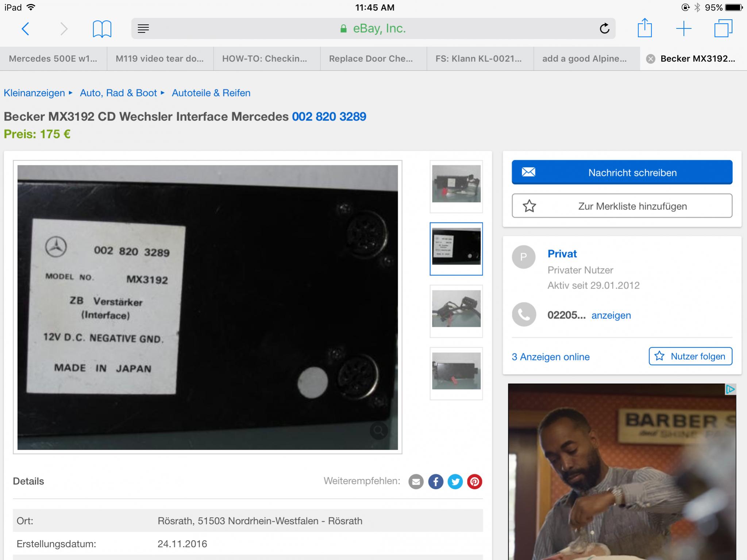Open Kleinanzeigen breadcrumb link
This screenshot has height=560, width=747.
34,93
